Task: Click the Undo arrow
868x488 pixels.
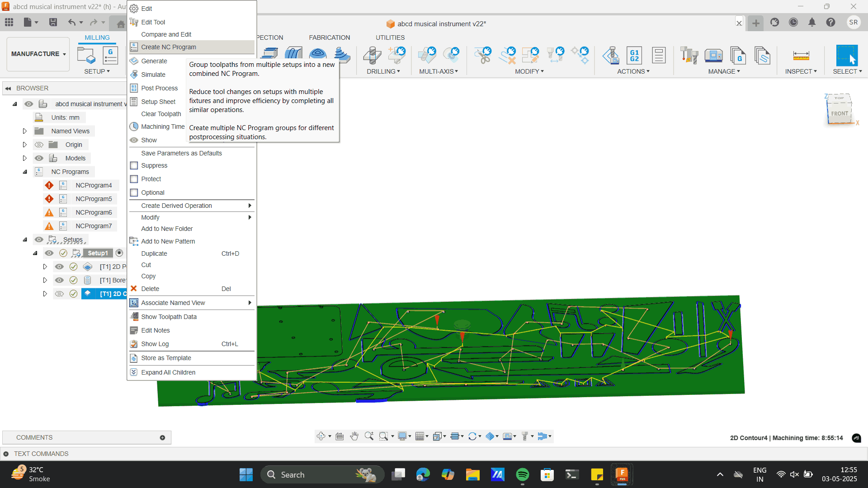Action: [x=72, y=22]
